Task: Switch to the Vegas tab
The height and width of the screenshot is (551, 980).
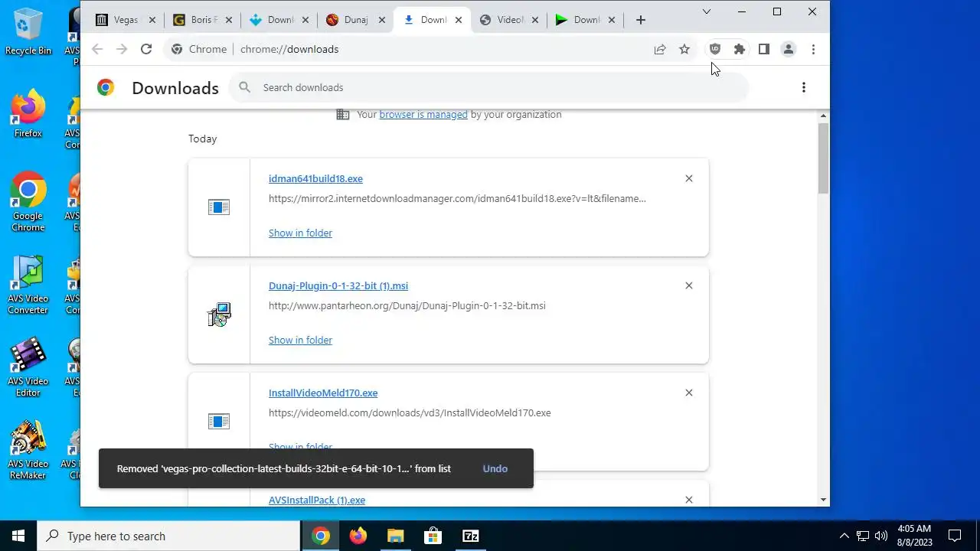Action: pos(126,20)
